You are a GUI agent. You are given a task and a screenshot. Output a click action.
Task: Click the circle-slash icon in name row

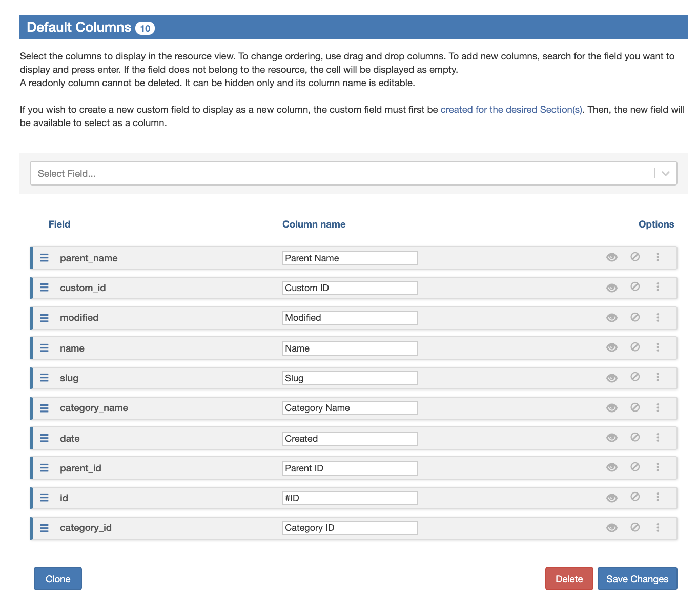tap(635, 347)
